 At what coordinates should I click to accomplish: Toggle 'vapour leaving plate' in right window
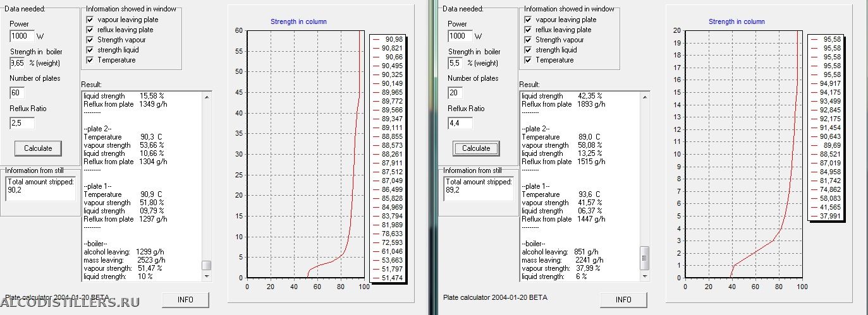pos(529,20)
